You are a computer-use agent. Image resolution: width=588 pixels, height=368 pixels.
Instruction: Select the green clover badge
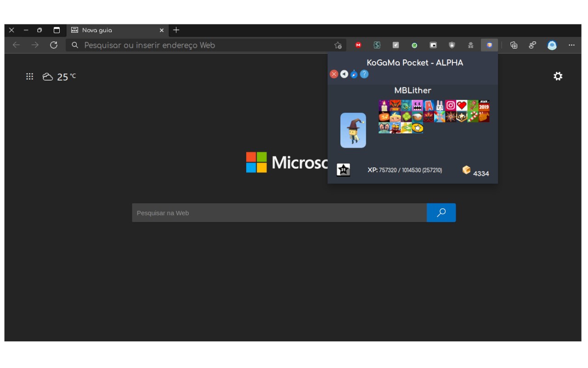pos(407,116)
